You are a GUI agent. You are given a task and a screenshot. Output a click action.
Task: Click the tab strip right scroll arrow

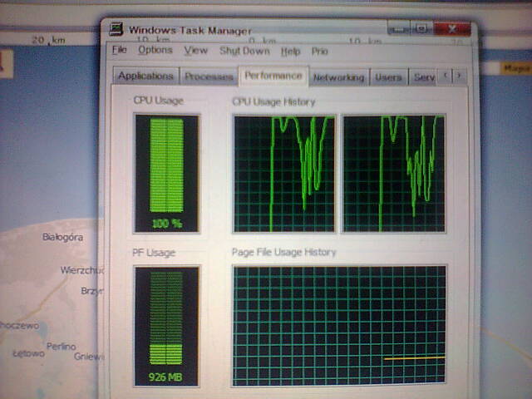tap(460, 76)
